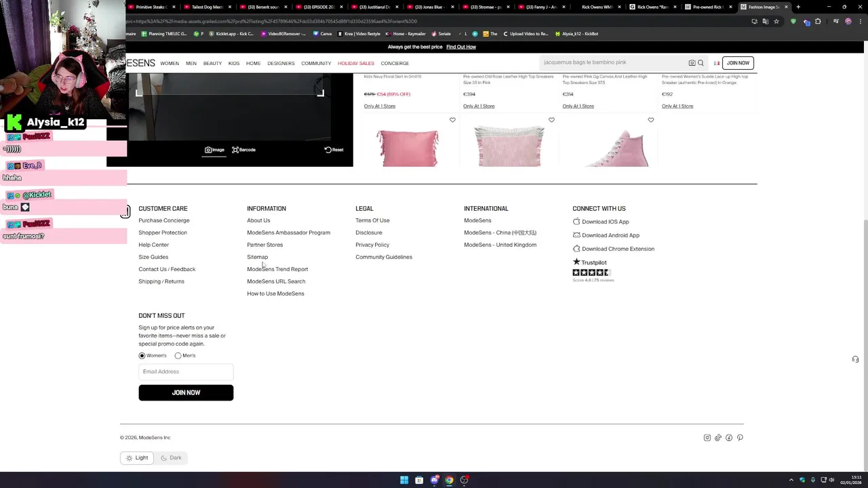Image resolution: width=868 pixels, height=488 pixels.
Task: Switch site theme to Dark
Action: pos(171,458)
